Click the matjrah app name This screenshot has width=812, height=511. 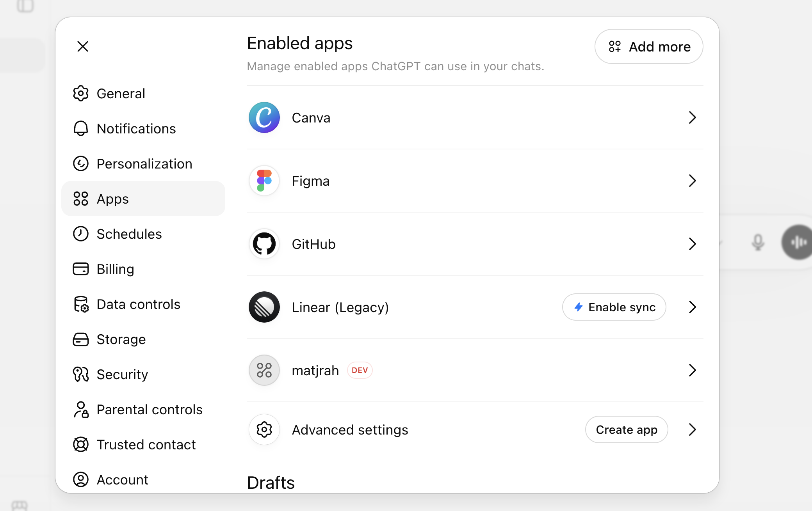pyautogui.click(x=315, y=371)
